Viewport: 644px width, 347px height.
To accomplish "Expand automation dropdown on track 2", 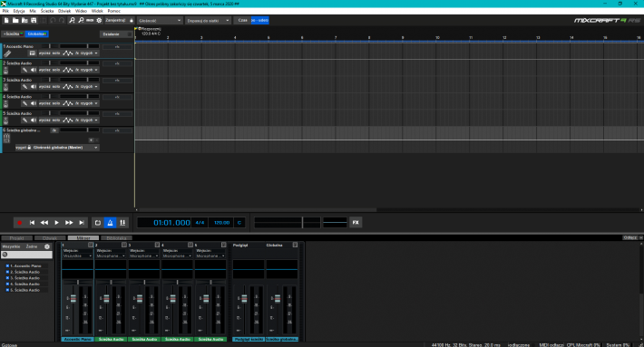I will coord(96,70).
